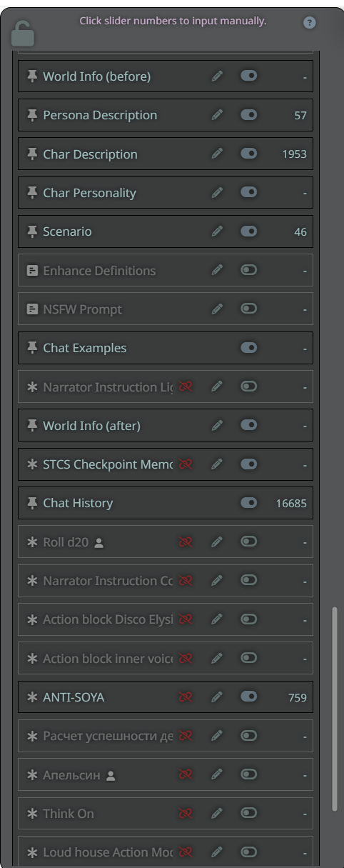Click the unlock padlock icon
The image size is (344, 868).
point(23,33)
